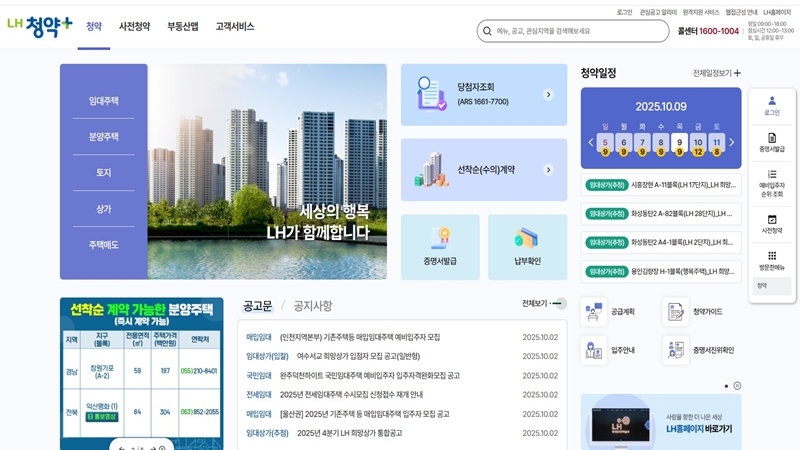Select 임대주택 in the banner menu
This screenshot has height=450, width=800.
[x=104, y=101]
